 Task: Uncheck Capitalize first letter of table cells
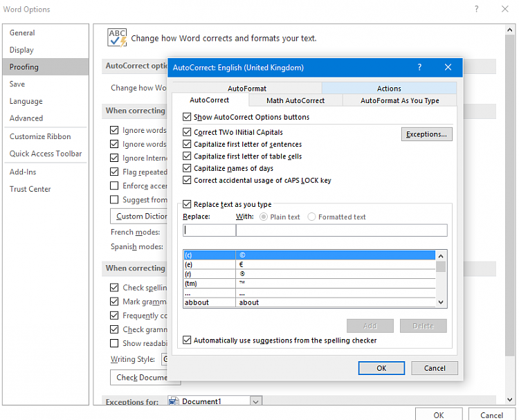tap(187, 156)
